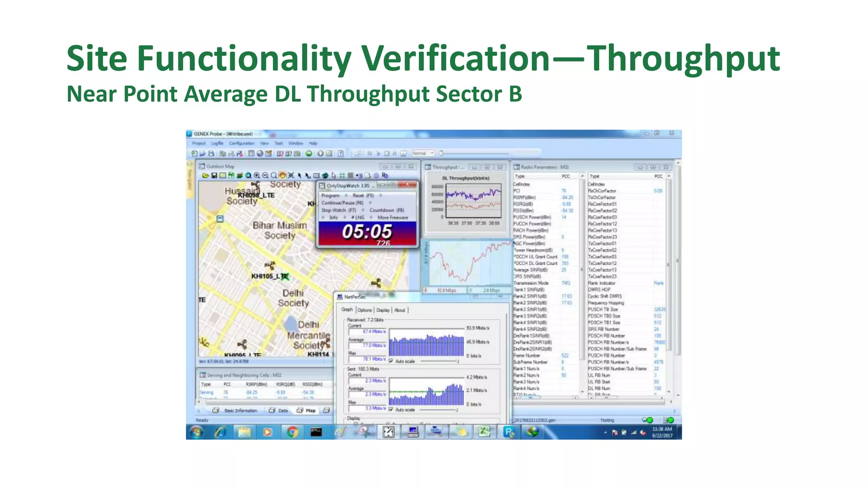Open the View menu
Screen dimensions: 868x488
tap(264, 143)
